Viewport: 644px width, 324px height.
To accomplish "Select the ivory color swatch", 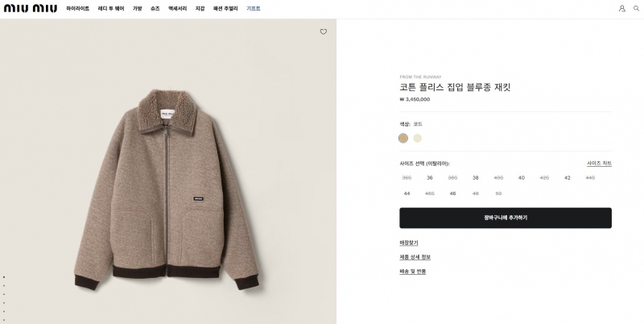I will [418, 138].
